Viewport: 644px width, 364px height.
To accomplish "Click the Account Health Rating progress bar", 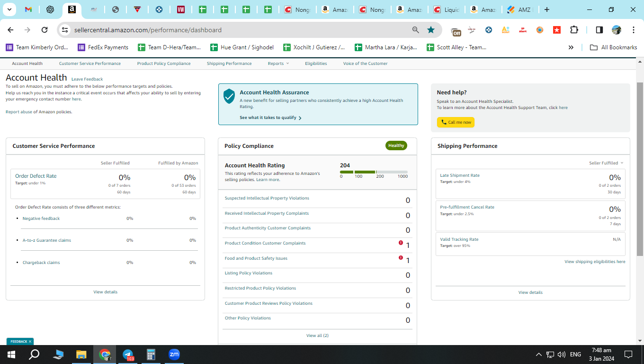I will point(374,172).
